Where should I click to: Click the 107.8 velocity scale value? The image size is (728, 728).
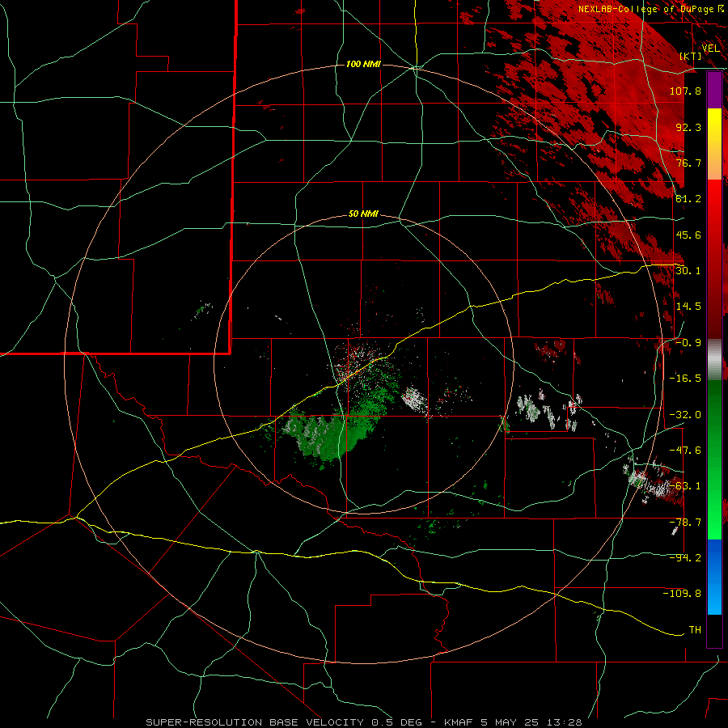[685, 91]
